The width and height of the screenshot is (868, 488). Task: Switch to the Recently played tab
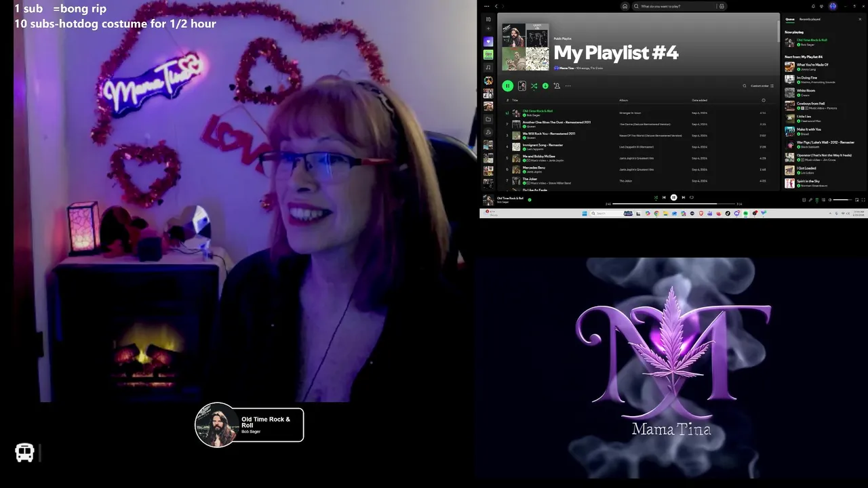tap(810, 19)
